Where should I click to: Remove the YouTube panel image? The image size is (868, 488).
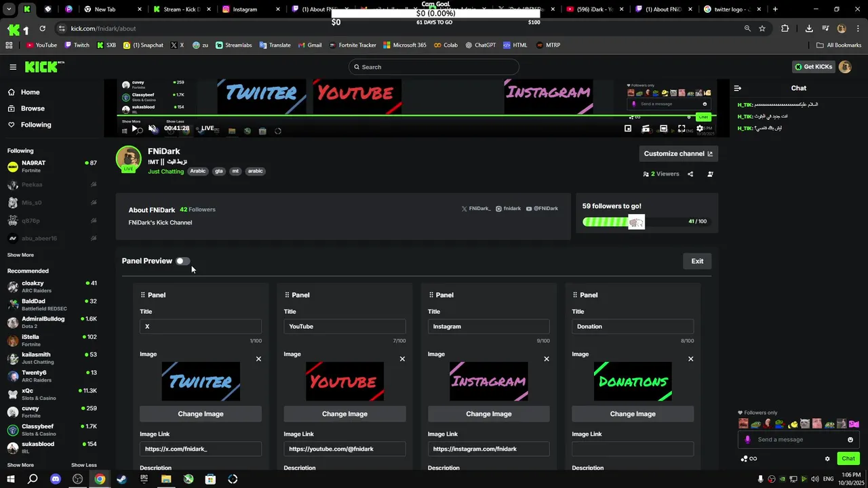402,359
